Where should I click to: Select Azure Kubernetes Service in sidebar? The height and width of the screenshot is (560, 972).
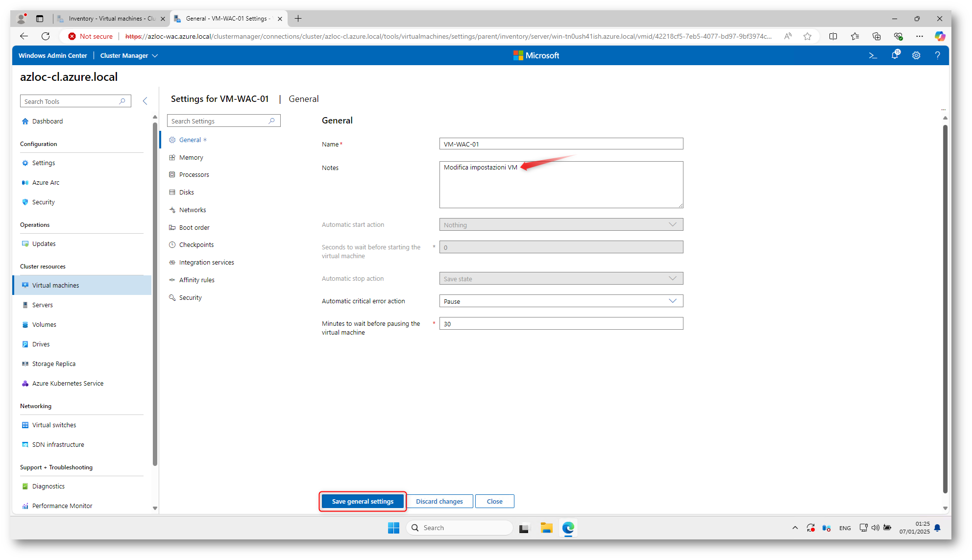click(x=68, y=384)
